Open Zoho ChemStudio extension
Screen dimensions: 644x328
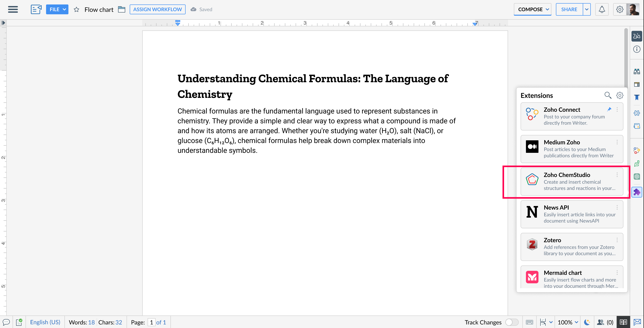572,181
